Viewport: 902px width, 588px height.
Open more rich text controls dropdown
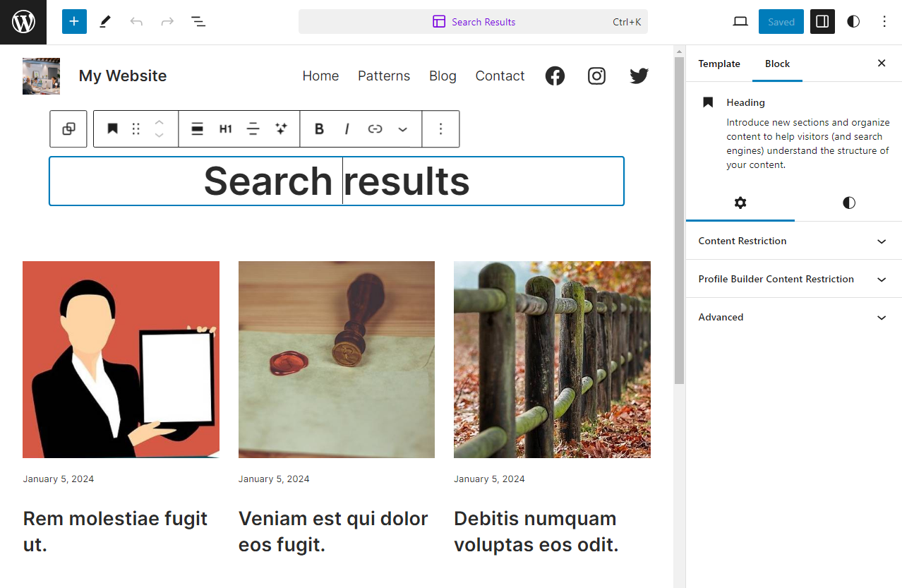point(403,129)
